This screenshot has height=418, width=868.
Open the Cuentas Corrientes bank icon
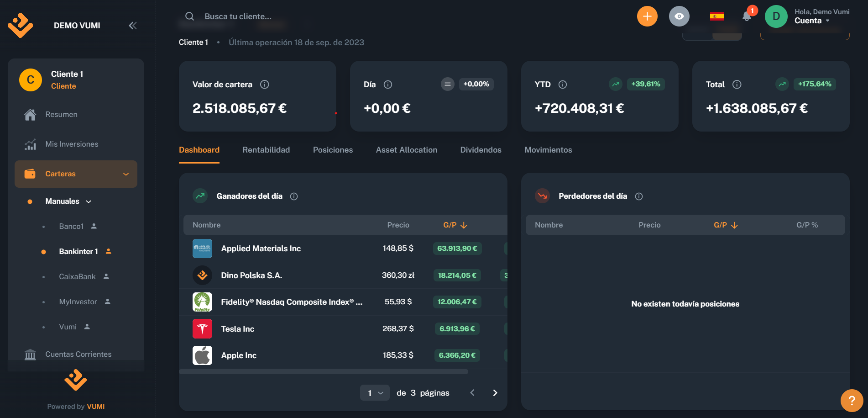click(x=30, y=354)
